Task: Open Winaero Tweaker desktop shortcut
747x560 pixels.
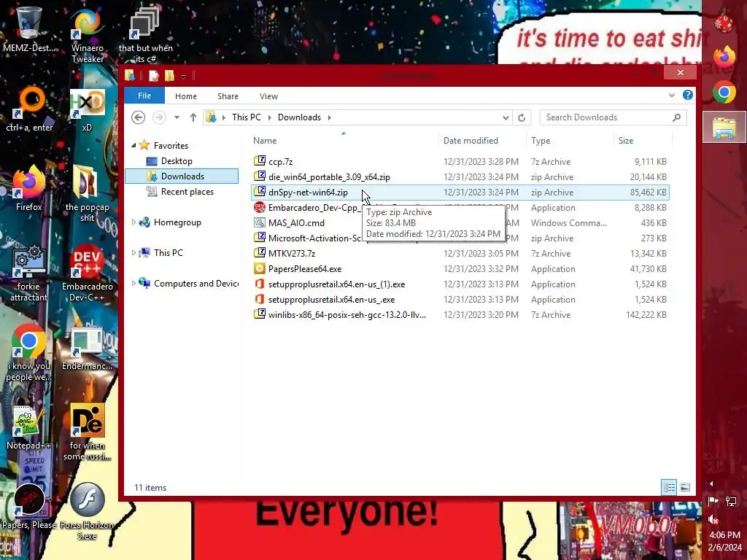Action: 88,35
